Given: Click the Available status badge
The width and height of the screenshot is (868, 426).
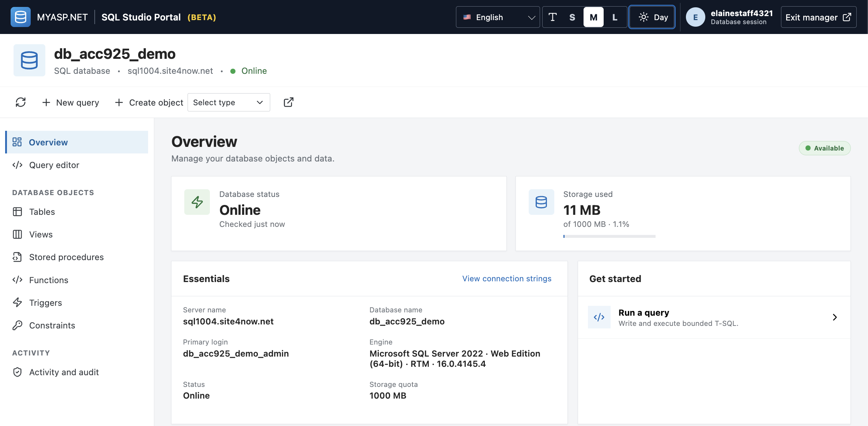Looking at the screenshot, I should [824, 148].
